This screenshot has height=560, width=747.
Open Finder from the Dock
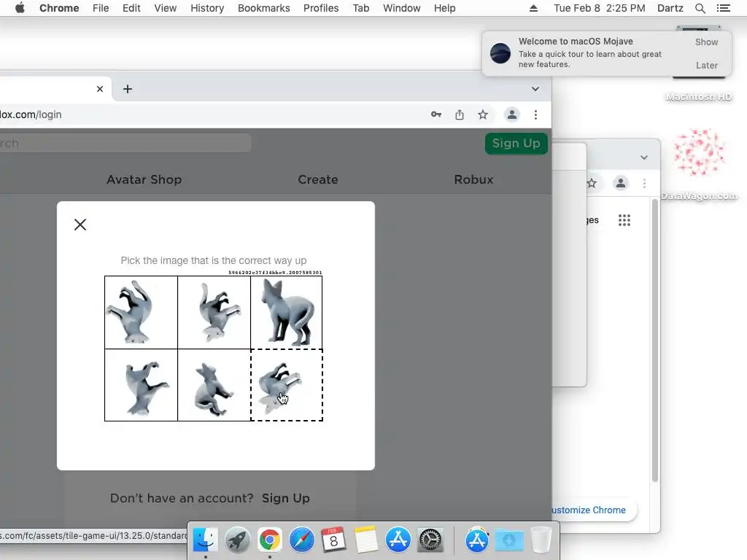[x=205, y=540]
